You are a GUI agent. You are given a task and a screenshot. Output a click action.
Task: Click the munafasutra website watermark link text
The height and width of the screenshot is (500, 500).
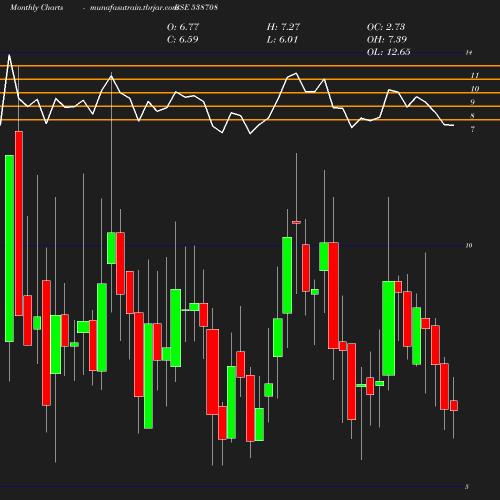(x=133, y=8)
